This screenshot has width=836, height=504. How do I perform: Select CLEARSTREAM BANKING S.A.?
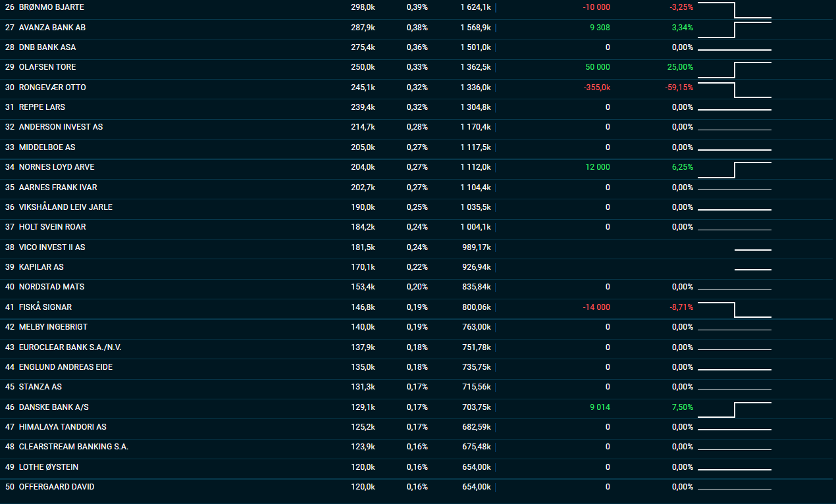pos(74,447)
